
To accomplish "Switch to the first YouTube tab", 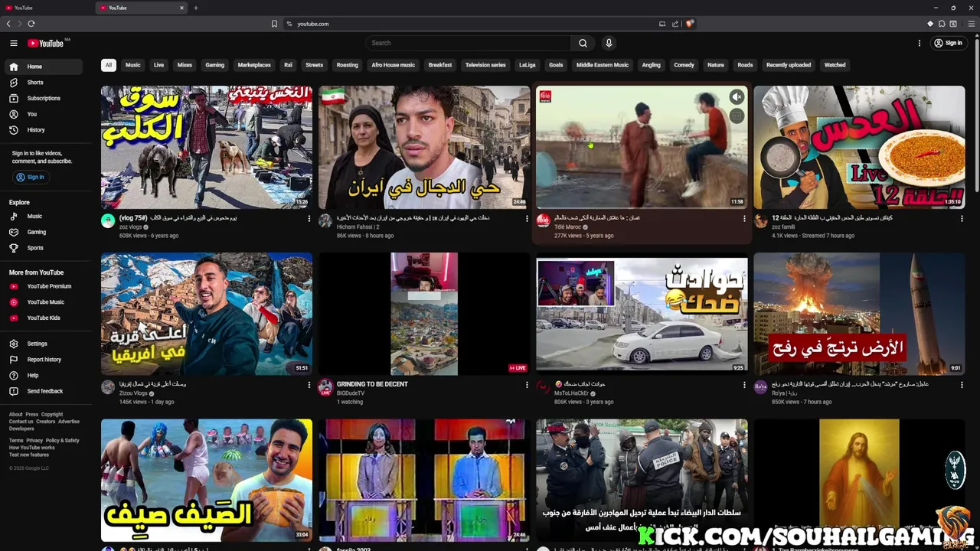I will [46, 8].
